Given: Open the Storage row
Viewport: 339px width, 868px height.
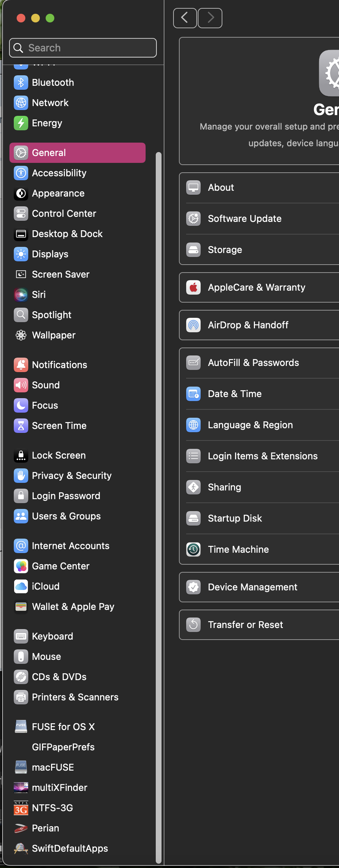Looking at the screenshot, I should pos(259,250).
